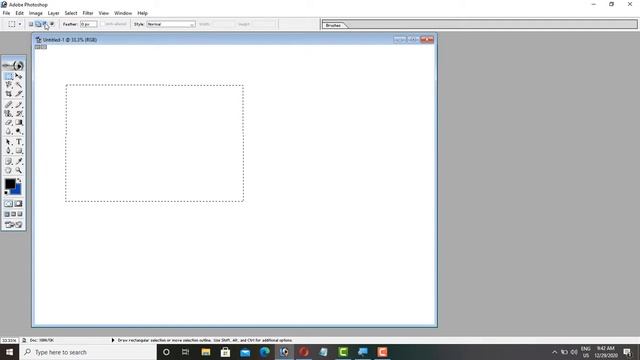Open File Explorer from taskbar
Viewport: 640px width, 360px height.
coord(206,352)
